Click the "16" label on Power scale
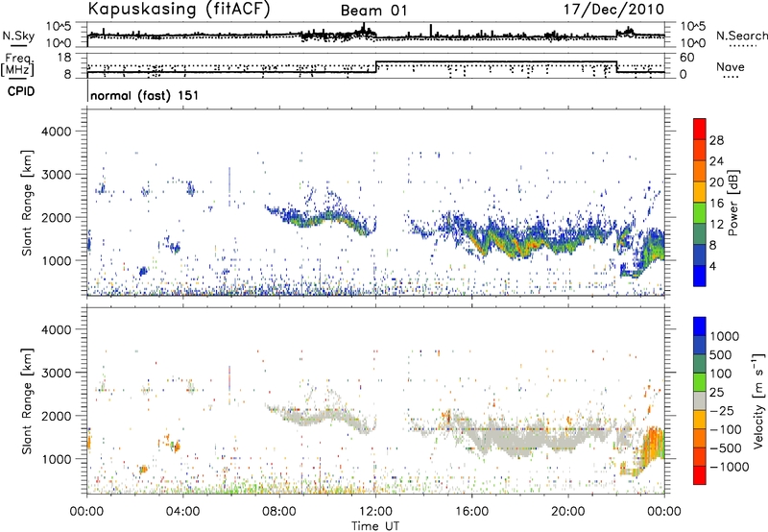Screen dimensions: 768x532 716,204
